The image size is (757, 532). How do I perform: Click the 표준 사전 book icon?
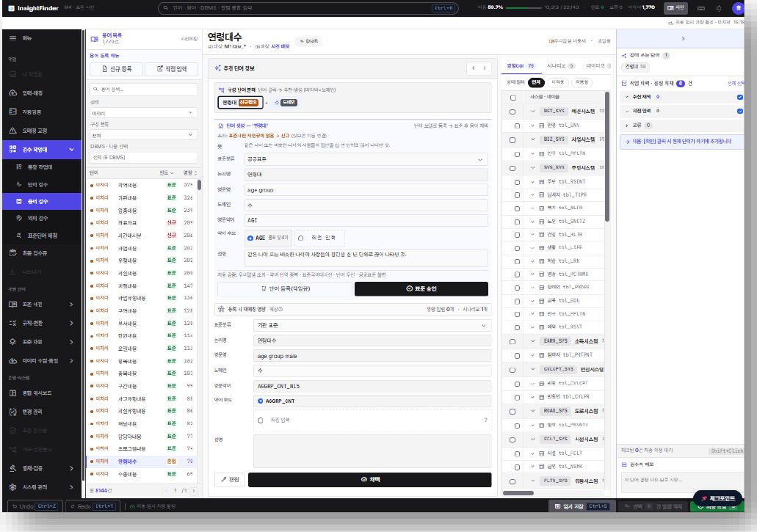coord(13,304)
